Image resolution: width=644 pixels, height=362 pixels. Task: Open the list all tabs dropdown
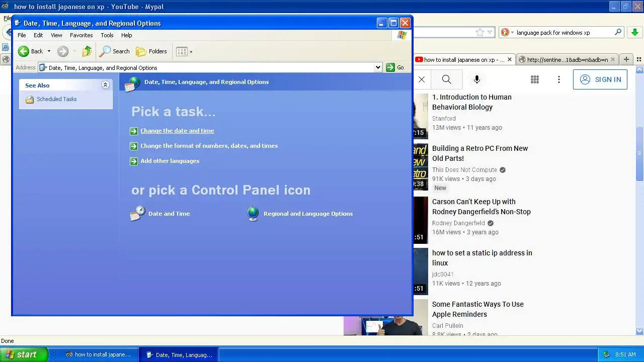point(639,59)
